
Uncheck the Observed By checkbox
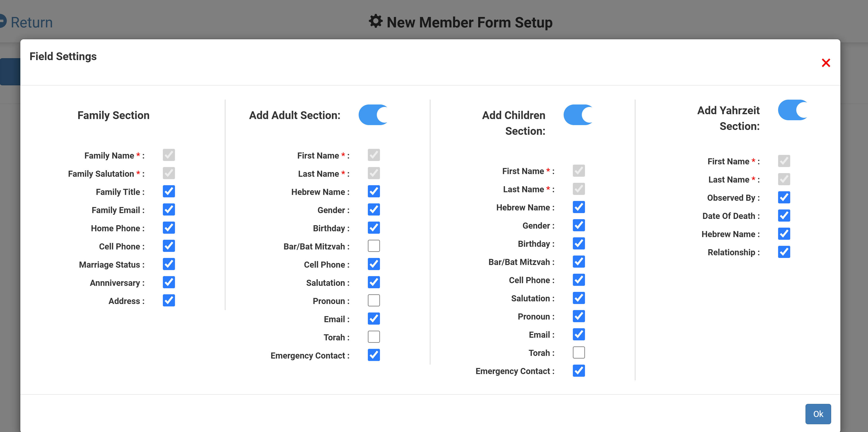click(784, 197)
